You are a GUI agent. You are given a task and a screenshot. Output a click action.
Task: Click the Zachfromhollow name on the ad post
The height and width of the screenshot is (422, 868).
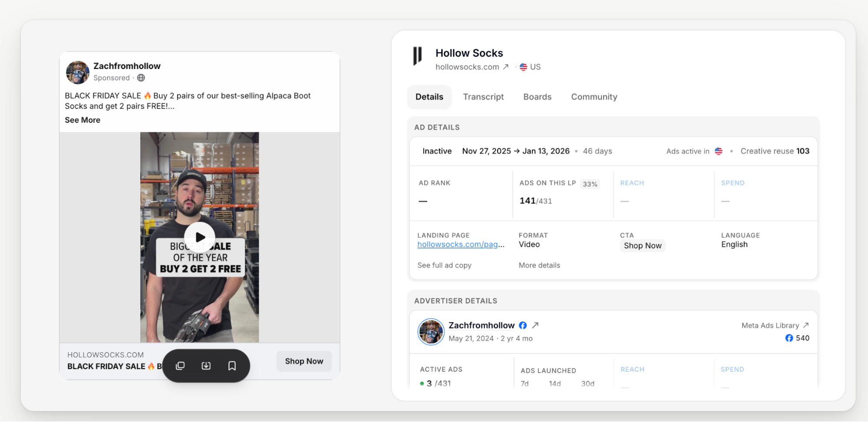click(127, 66)
